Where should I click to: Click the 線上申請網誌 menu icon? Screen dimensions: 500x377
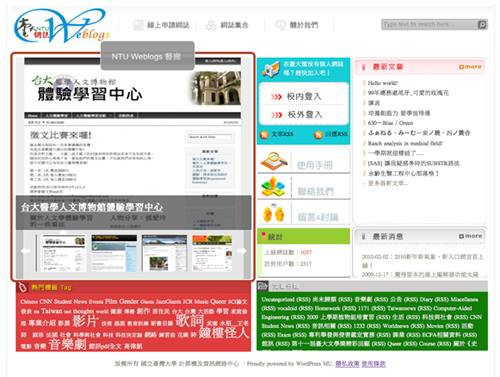click(138, 25)
